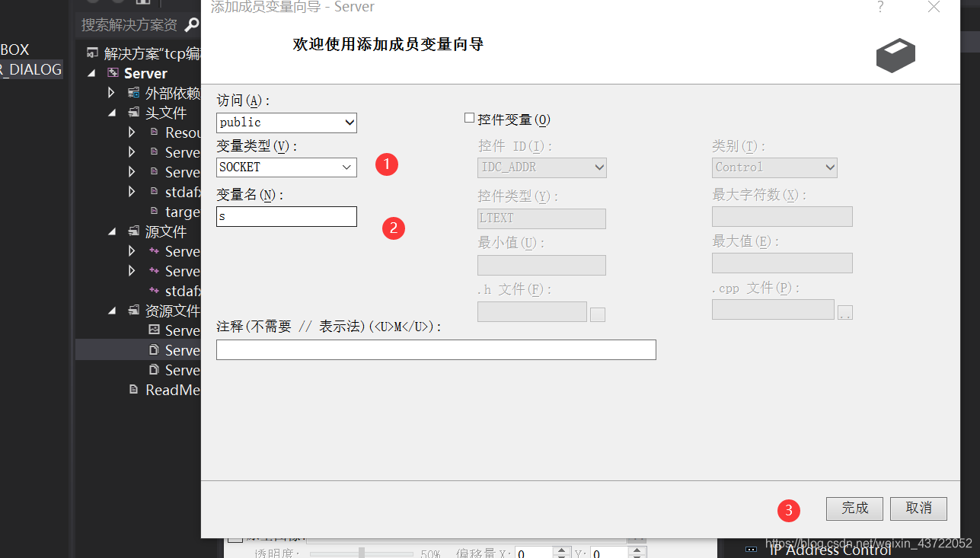Close the 添加成员变量向导 dialog
The width and height of the screenshot is (980, 558).
click(x=934, y=8)
